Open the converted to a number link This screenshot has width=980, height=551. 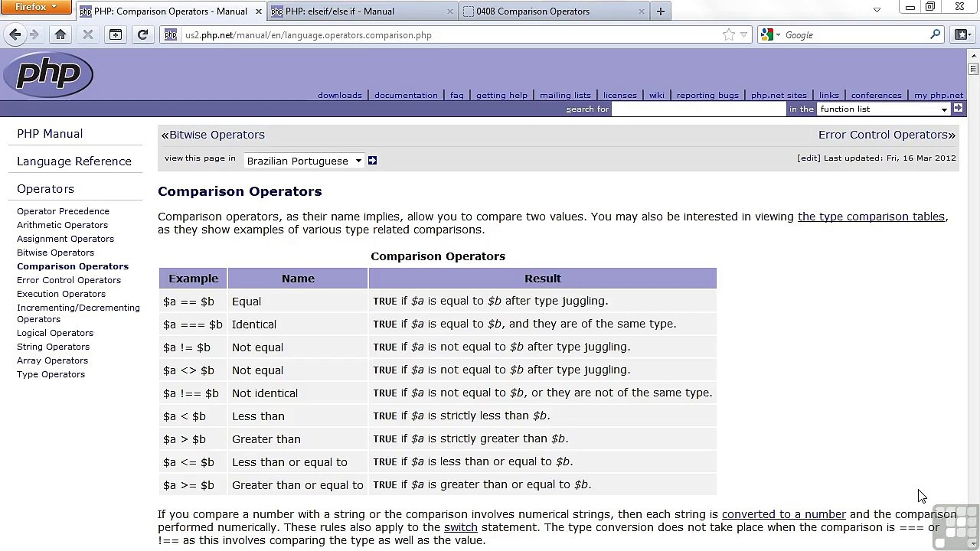pyautogui.click(x=783, y=514)
